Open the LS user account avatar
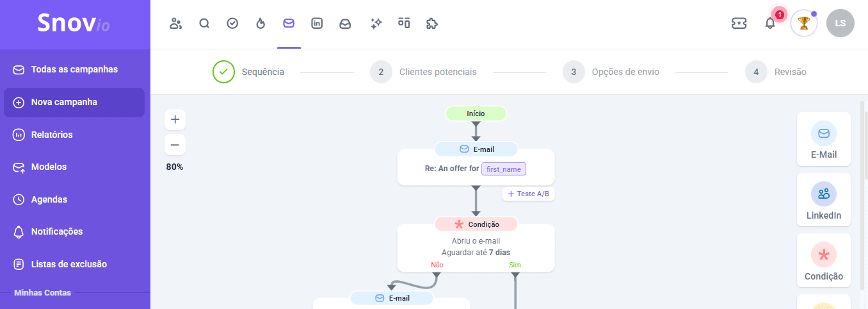 coord(840,24)
